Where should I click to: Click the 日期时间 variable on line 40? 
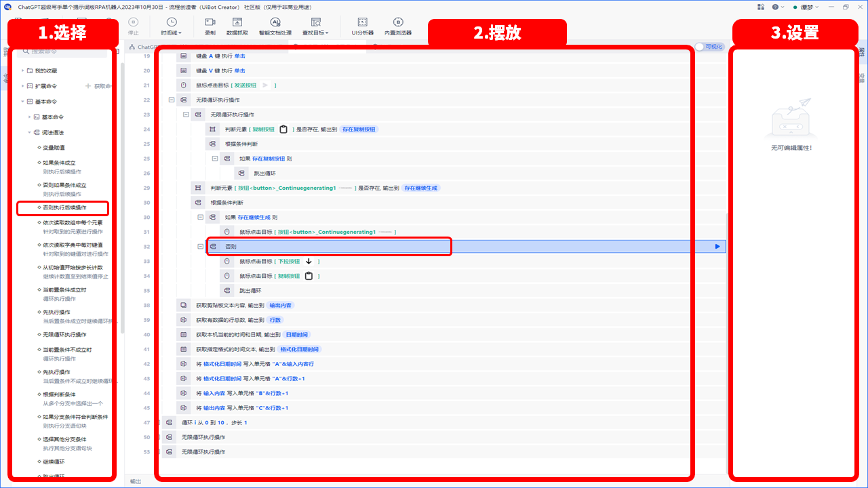click(296, 335)
